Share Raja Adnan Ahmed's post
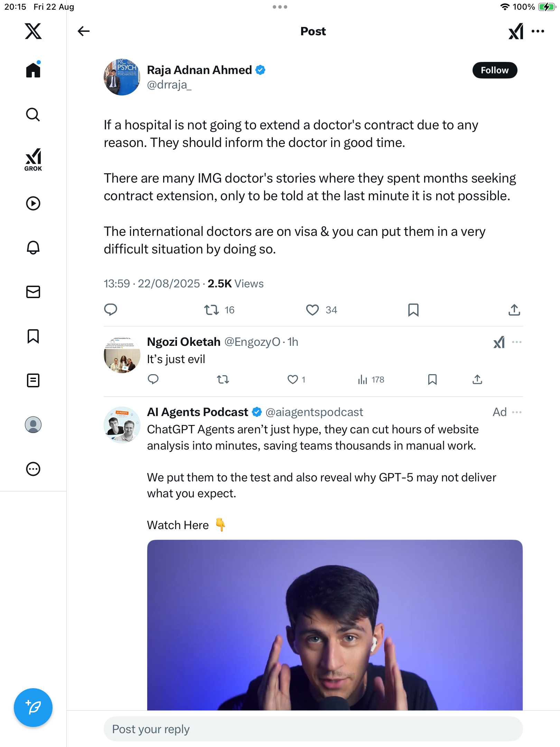The width and height of the screenshot is (560, 747). [x=514, y=310]
